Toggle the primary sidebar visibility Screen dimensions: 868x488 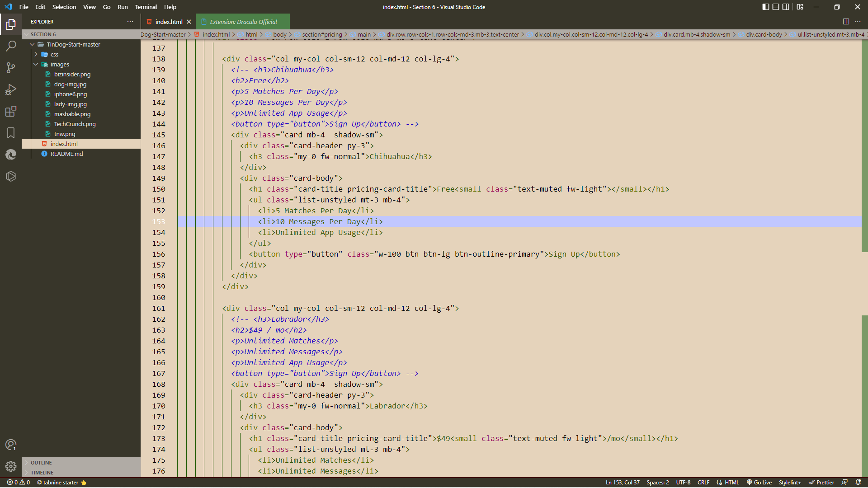pos(765,7)
